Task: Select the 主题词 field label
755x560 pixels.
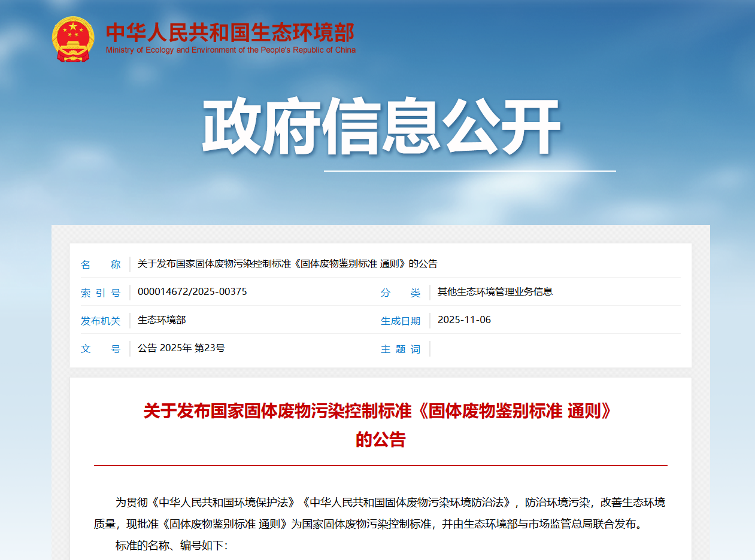Action: pos(401,349)
